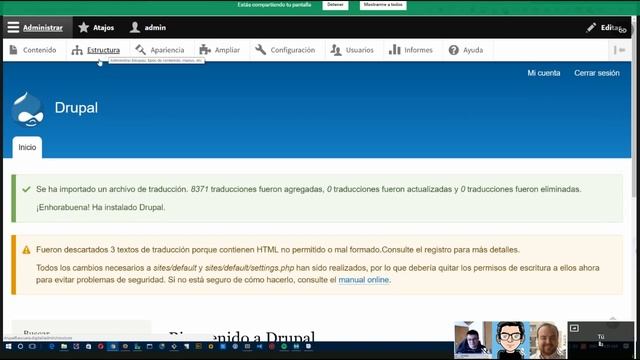640x360 pixels.
Task: Click the Mostrarme a todos button
Action: click(x=383, y=5)
